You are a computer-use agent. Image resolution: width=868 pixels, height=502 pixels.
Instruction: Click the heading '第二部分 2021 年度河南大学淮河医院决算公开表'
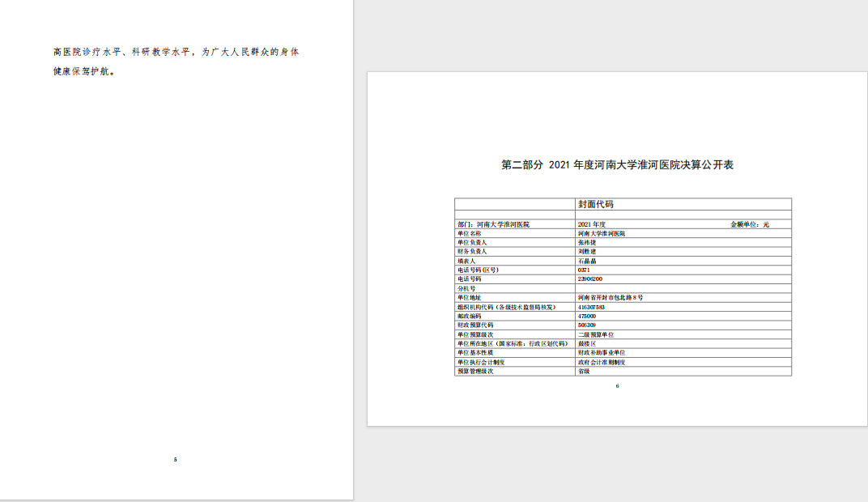(x=617, y=165)
